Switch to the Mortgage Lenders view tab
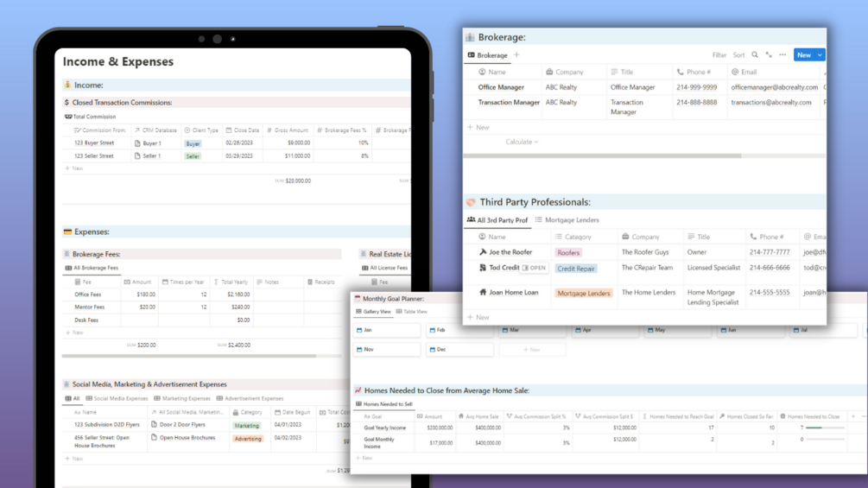This screenshot has height=488, width=868. point(567,220)
